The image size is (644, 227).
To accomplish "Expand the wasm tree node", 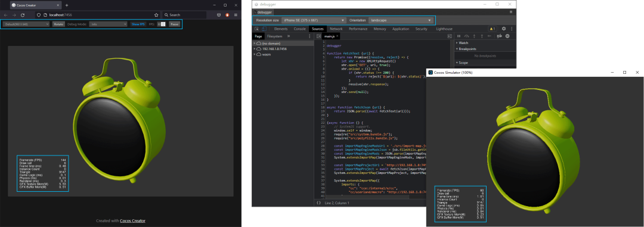I will coord(255,54).
